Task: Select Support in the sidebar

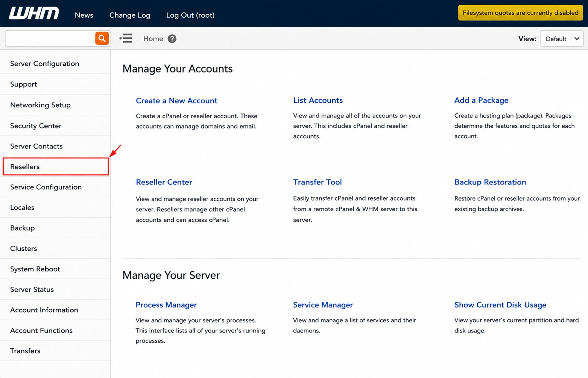Action: [55, 84]
